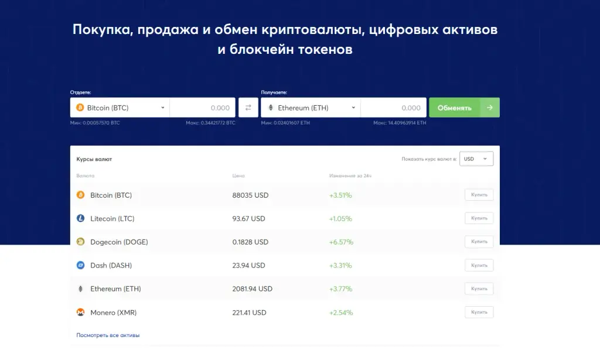Click the Ethereum icon in the receive selector
600x364 pixels.
(271, 108)
